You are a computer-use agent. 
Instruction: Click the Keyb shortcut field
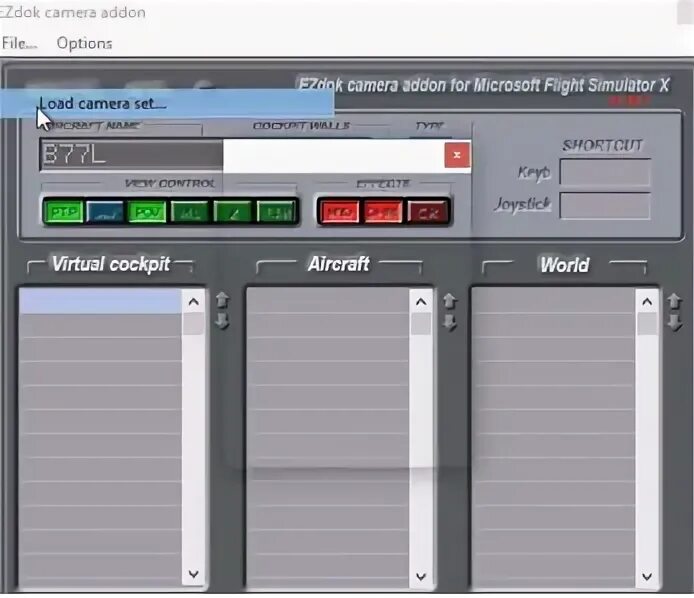pos(605,172)
